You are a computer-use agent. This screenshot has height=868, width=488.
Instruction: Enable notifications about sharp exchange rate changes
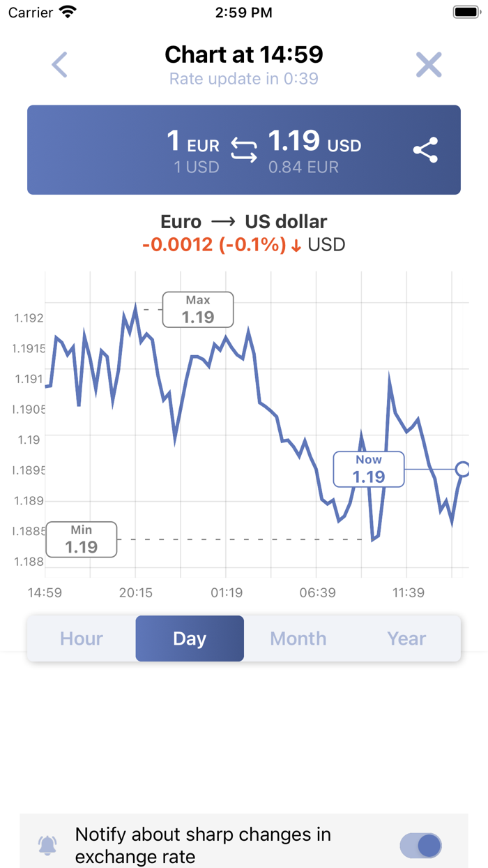coord(419,845)
